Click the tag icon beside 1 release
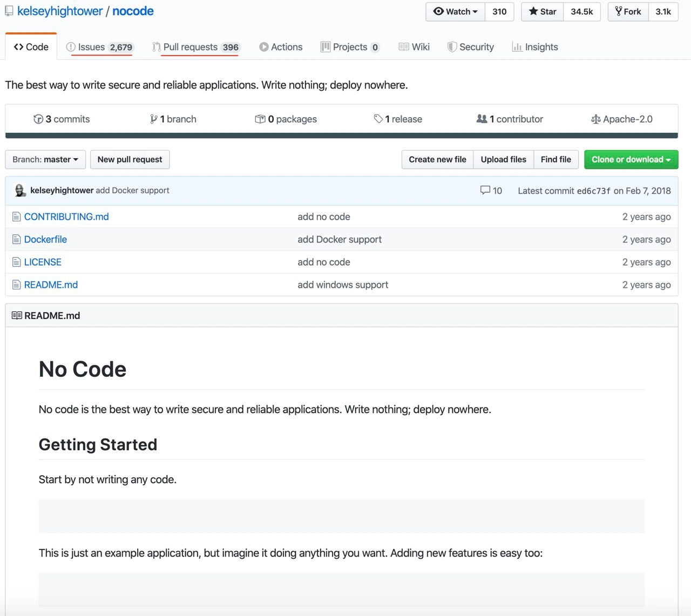Screen dimensions: 691x616 tap(378, 119)
